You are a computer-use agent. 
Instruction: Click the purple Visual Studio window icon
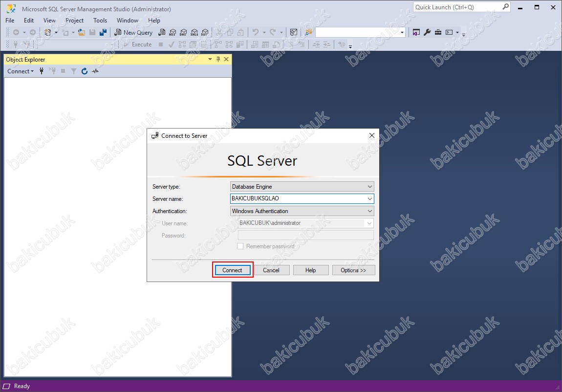[416, 33]
